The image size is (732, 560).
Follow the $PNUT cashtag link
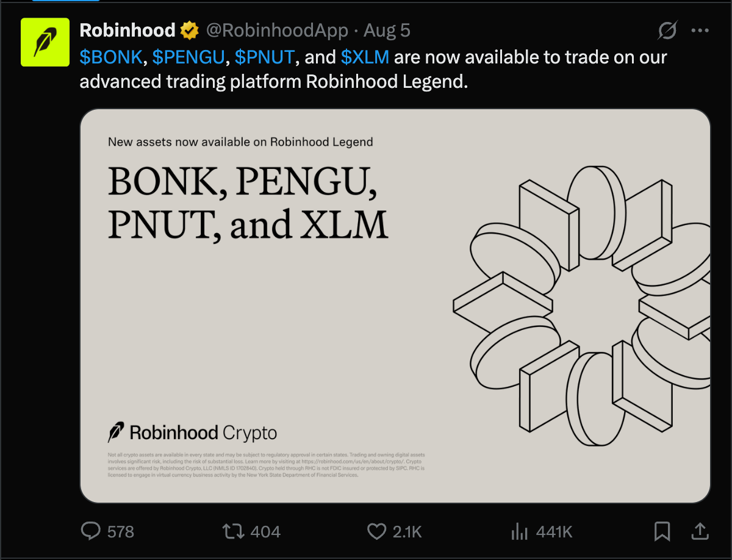point(264,57)
